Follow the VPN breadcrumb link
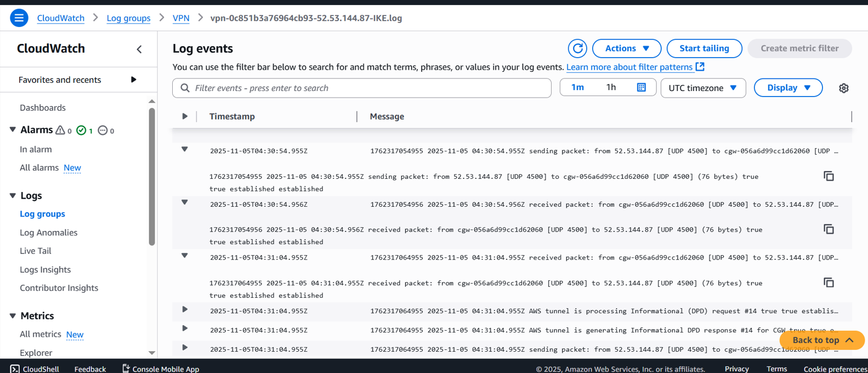The width and height of the screenshot is (868, 373). tap(181, 18)
